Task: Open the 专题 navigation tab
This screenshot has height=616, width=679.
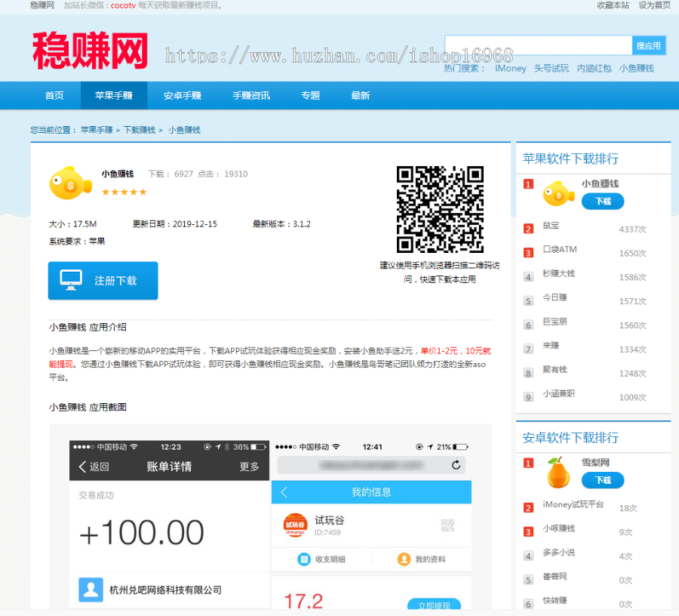Action: [x=310, y=95]
